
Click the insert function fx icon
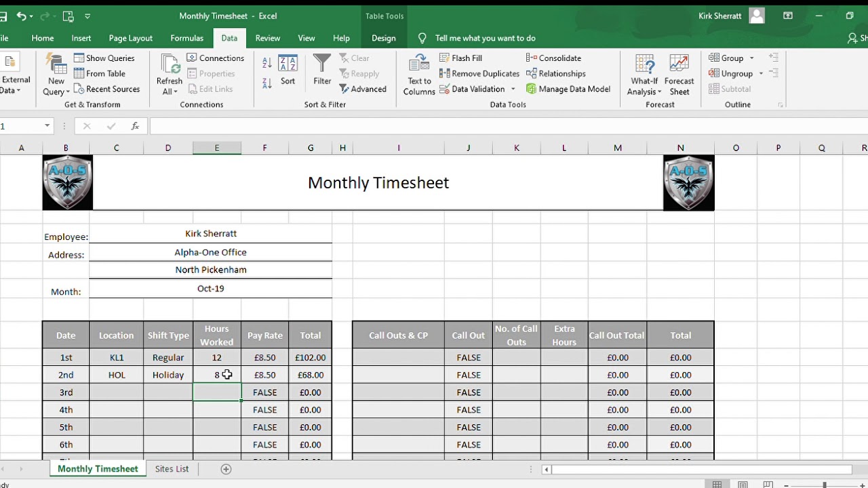coord(135,126)
